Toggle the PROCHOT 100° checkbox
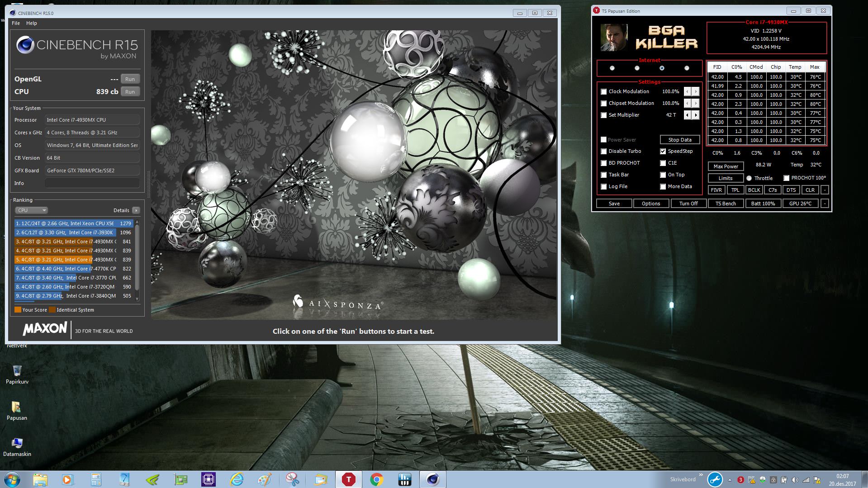Viewport: 868px width, 488px height. (787, 178)
